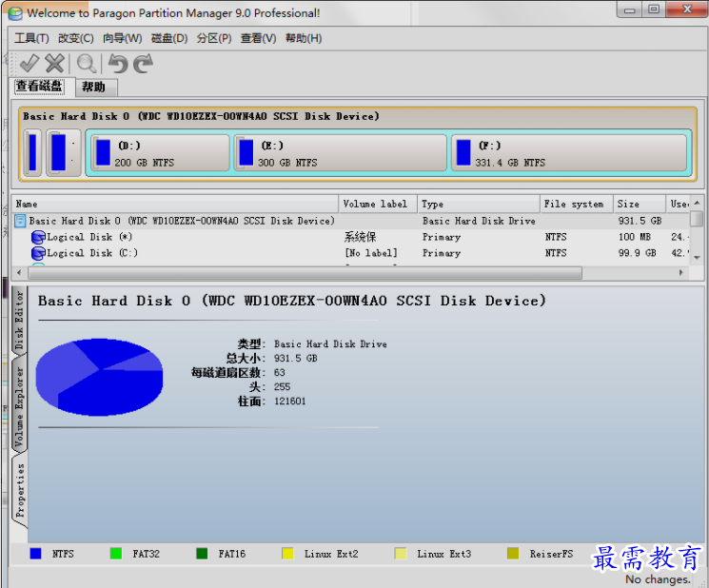Viewport: 709px width, 588px height.
Task: Open the 改变(C) menu
Action: [75, 38]
